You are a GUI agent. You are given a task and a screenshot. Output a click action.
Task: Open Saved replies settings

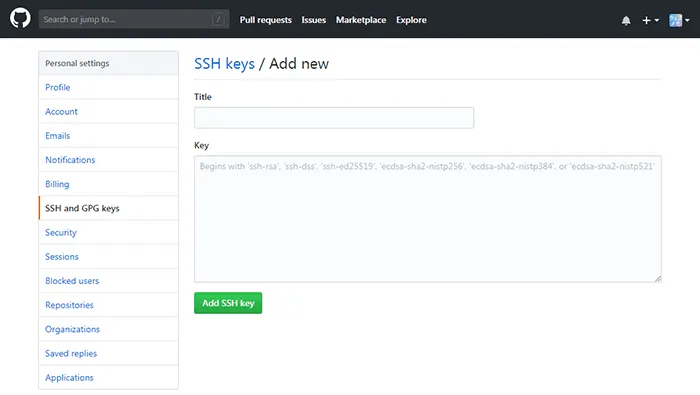108,353
